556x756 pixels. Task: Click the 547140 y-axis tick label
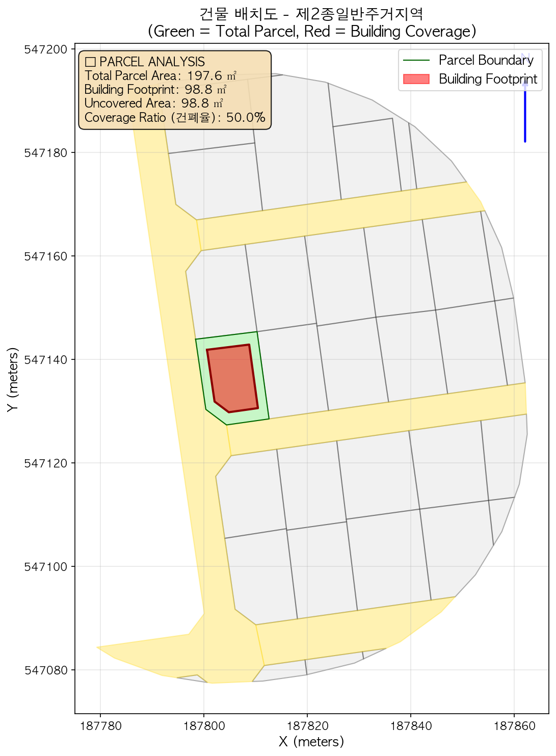click(46, 359)
